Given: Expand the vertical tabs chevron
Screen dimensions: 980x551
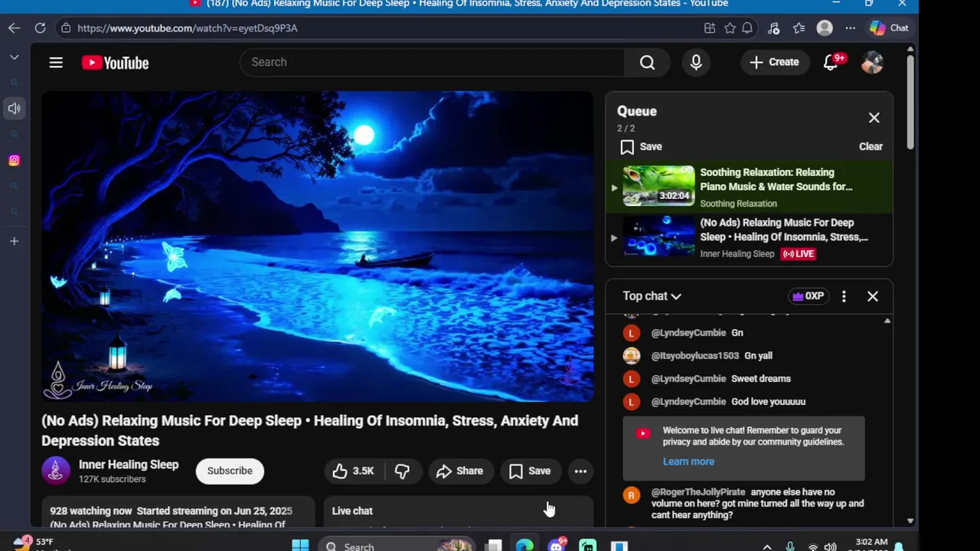Looking at the screenshot, I should click(x=14, y=57).
